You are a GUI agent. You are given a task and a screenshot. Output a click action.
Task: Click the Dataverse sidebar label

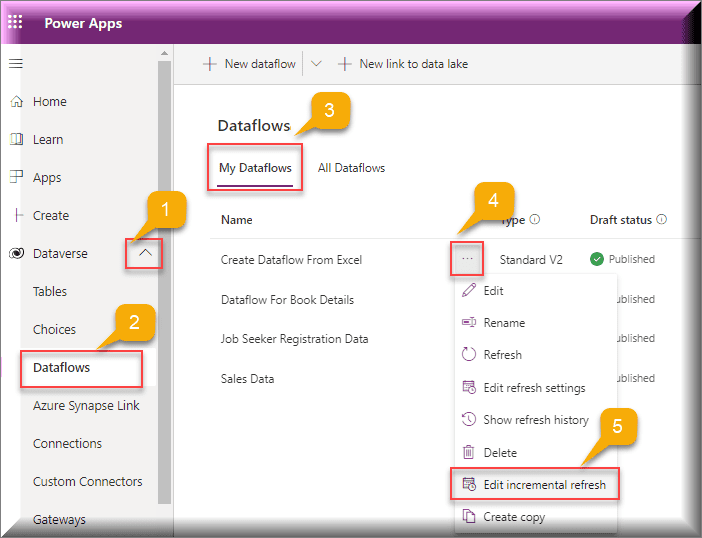(60, 253)
